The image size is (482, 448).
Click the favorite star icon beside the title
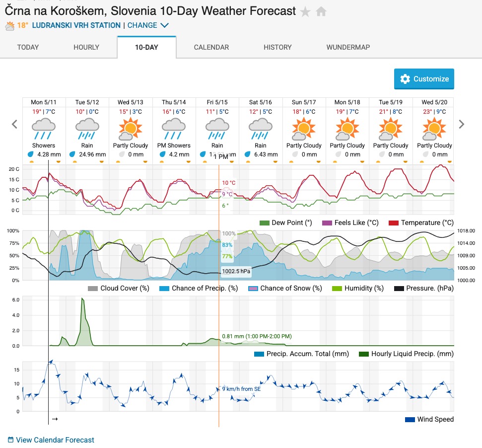[305, 12]
